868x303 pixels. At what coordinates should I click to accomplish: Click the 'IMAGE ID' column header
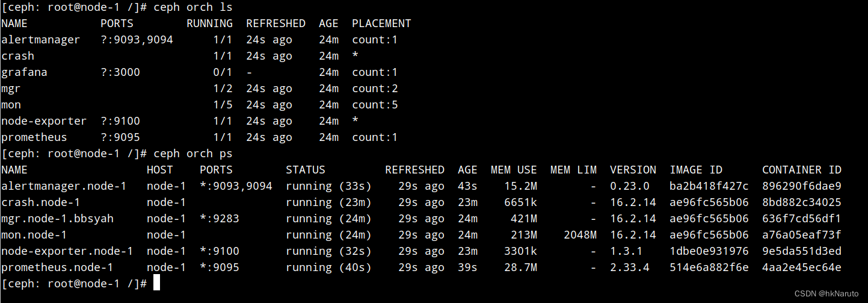click(696, 170)
